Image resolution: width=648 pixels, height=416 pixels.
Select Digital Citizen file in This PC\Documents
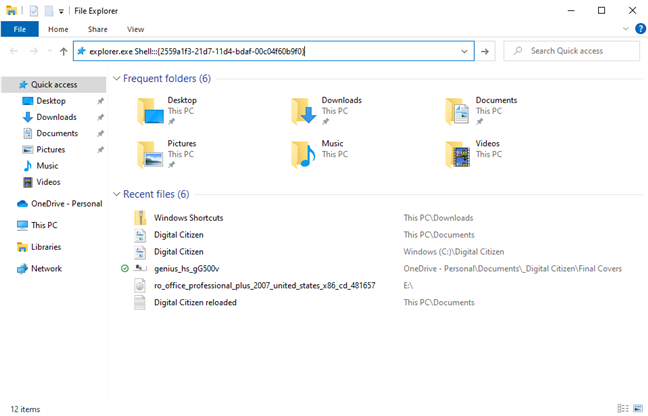coord(179,235)
